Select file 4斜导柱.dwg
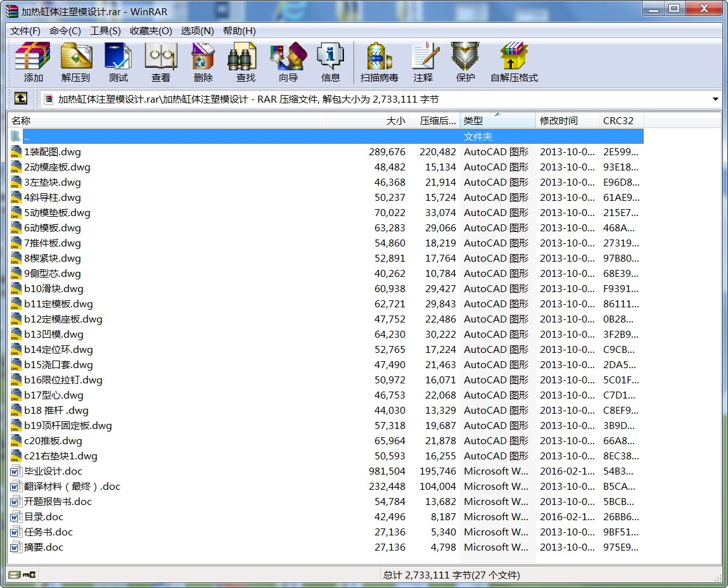This screenshot has height=588, width=728. pyautogui.click(x=53, y=198)
